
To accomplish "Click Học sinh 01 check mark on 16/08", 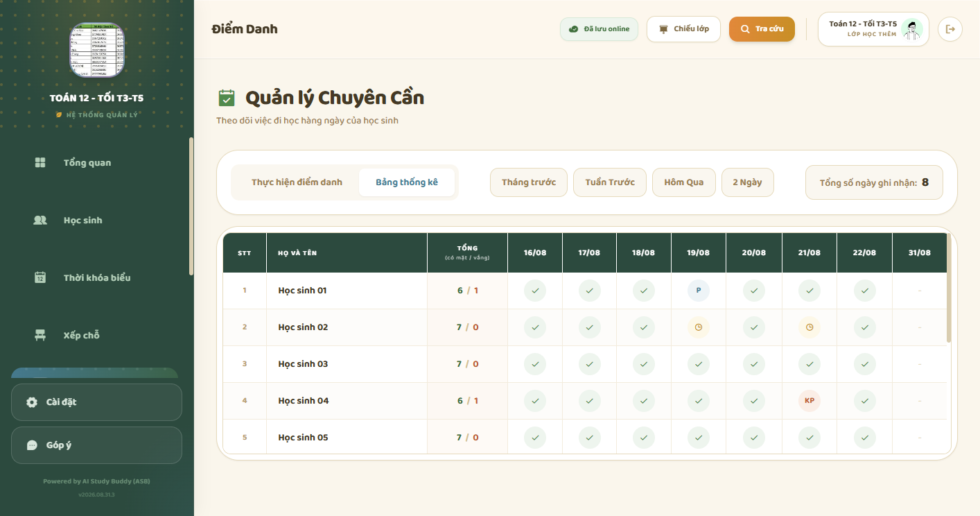I will pos(534,291).
